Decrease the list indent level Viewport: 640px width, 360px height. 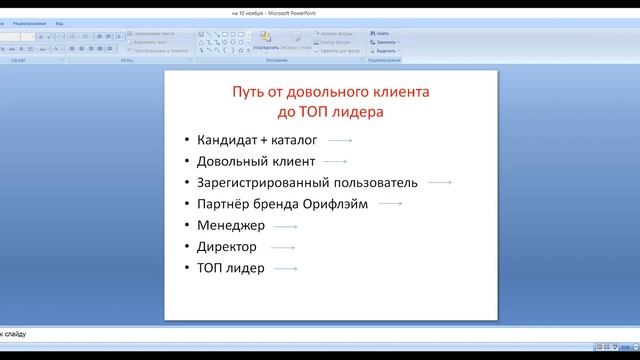pos(99,37)
